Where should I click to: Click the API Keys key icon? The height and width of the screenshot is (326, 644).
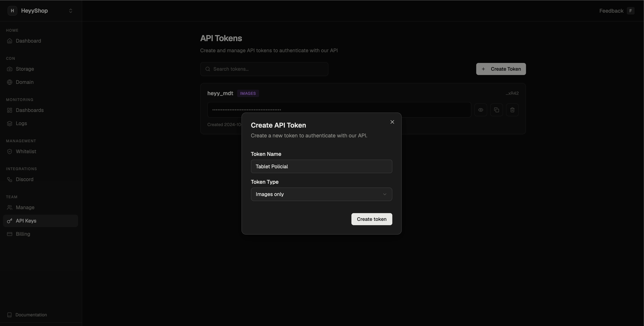point(10,221)
